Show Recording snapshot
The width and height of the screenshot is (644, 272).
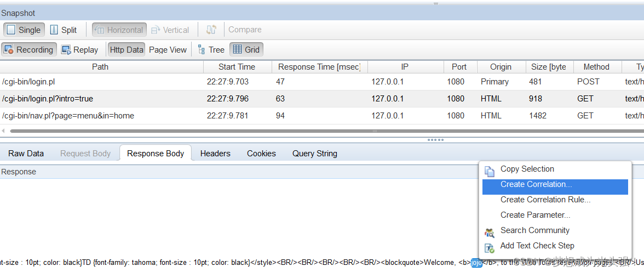click(x=29, y=50)
